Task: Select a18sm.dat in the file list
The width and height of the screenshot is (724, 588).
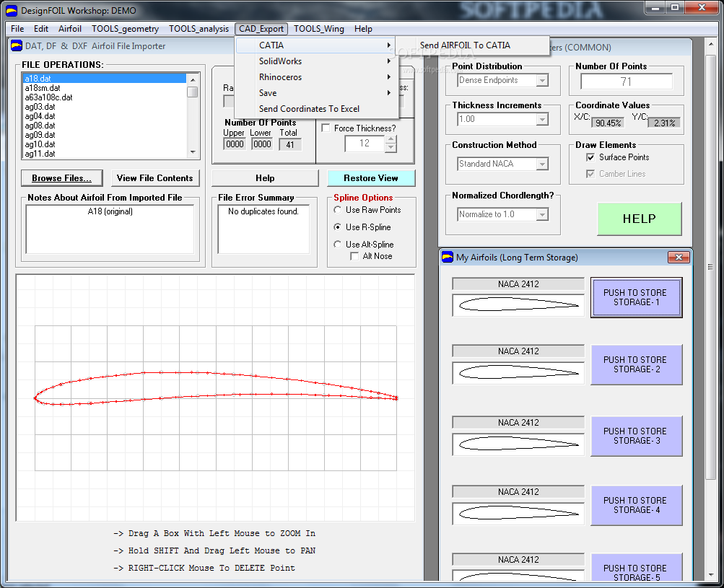Action: coord(105,88)
